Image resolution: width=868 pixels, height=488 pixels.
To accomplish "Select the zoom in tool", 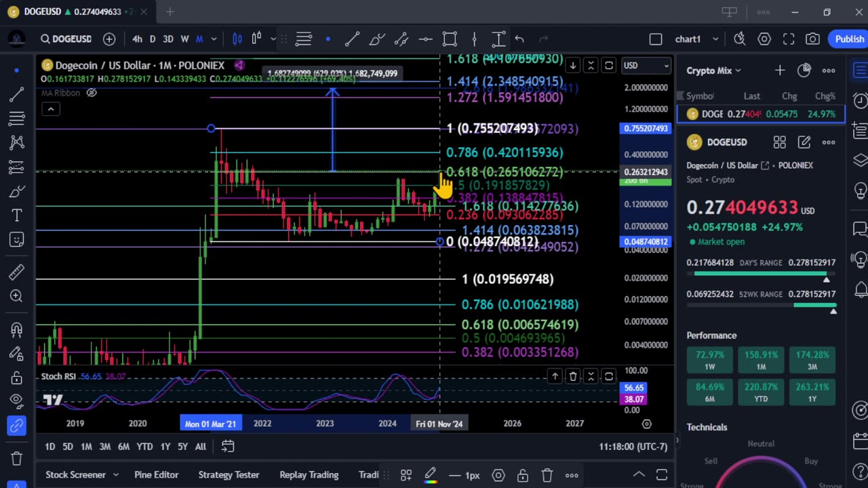I will [16, 296].
